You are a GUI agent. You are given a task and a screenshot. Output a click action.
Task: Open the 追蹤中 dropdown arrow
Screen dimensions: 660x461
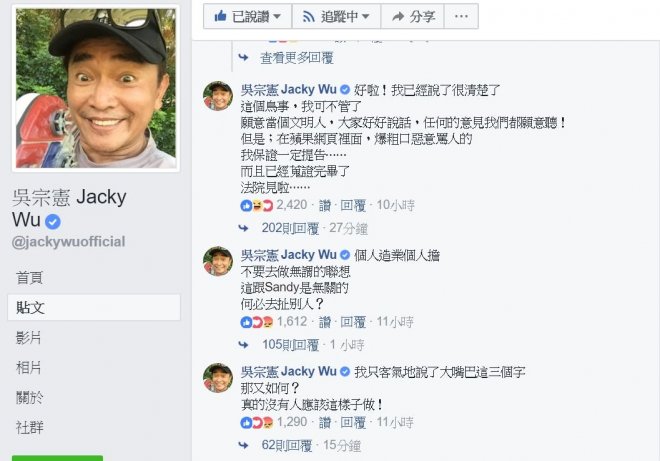coord(365,16)
